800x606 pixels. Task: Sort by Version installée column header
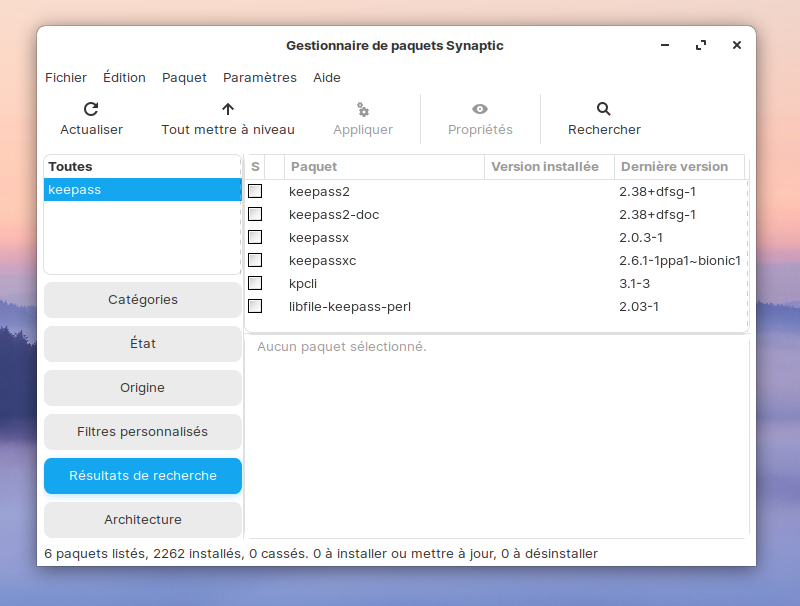coord(545,167)
